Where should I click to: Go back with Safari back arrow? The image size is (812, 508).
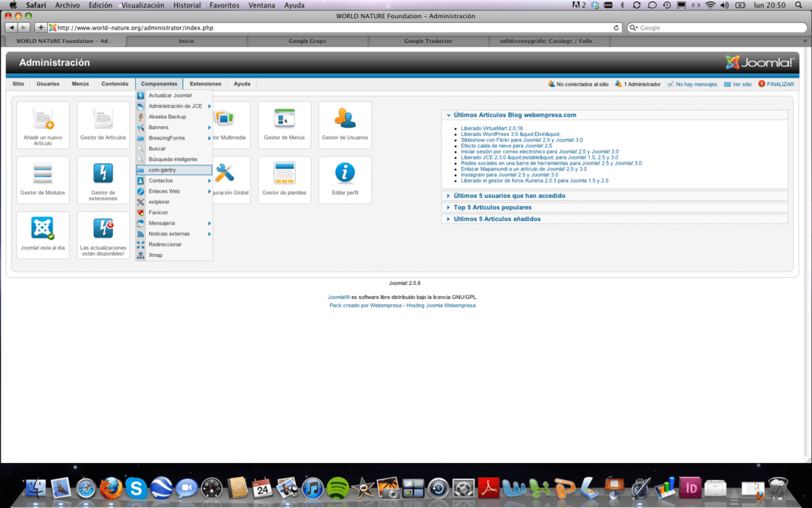11,27
